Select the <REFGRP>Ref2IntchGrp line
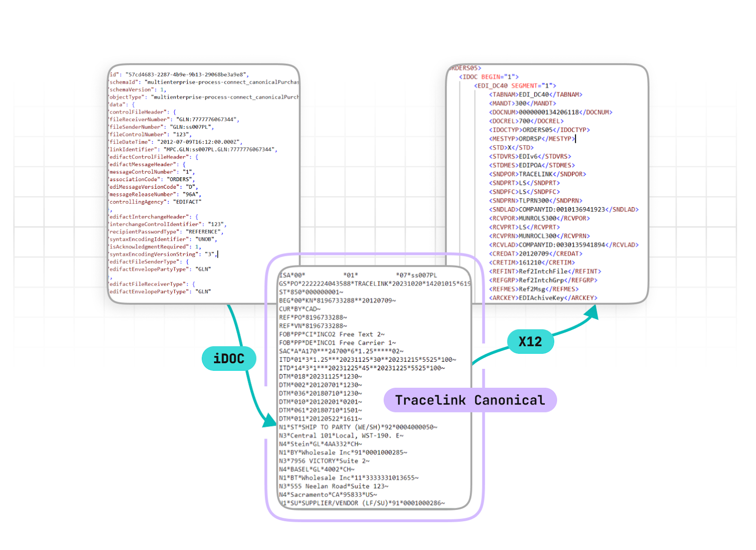Screen dimensions: 756x550 pyautogui.click(x=543, y=280)
